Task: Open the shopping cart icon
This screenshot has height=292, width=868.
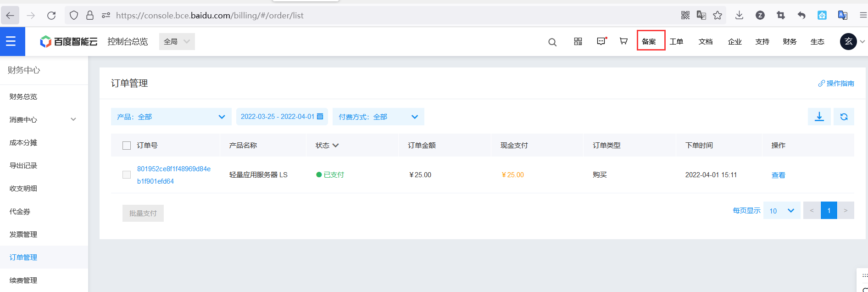Action: click(x=623, y=41)
